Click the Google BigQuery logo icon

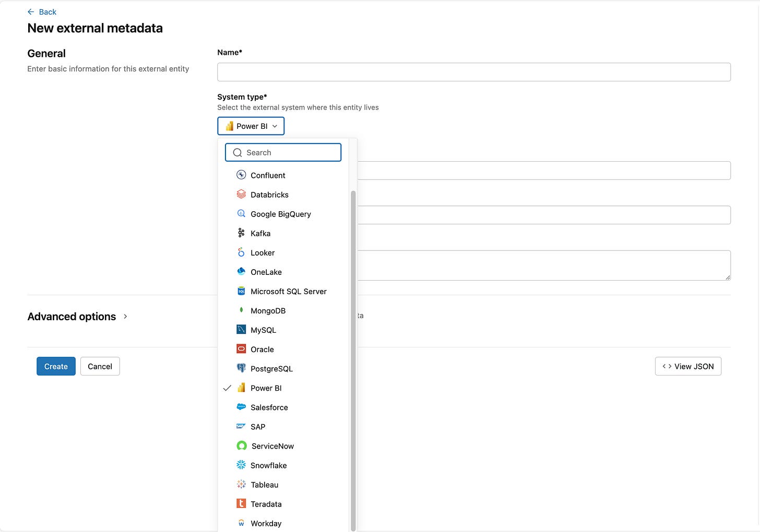(x=241, y=214)
